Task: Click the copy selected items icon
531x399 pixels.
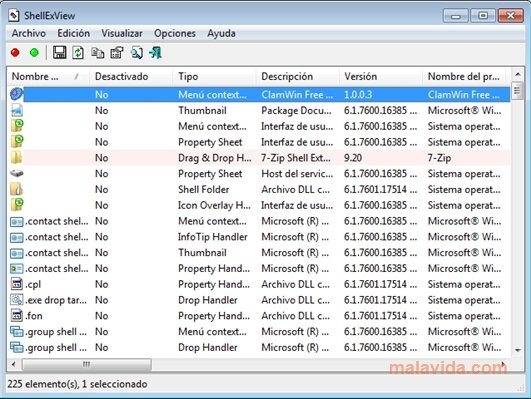Action: point(98,53)
